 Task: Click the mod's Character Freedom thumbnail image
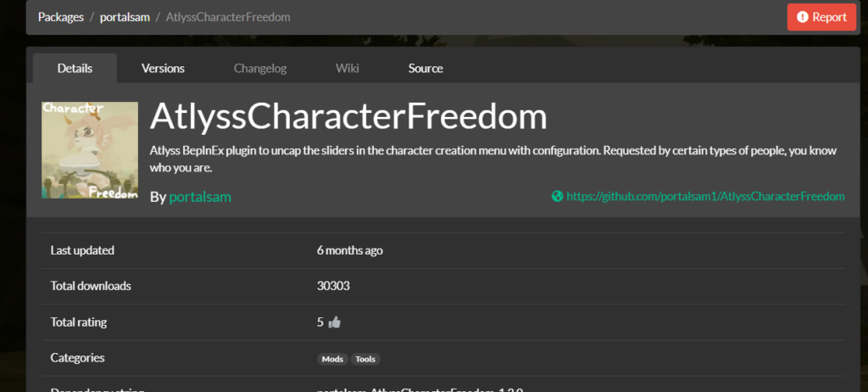pyautogui.click(x=90, y=149)
